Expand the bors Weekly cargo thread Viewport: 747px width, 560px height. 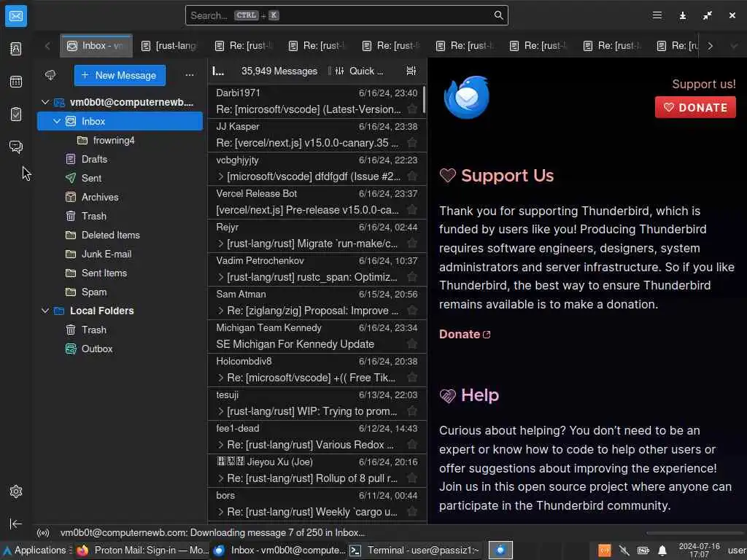coord(220,512)
